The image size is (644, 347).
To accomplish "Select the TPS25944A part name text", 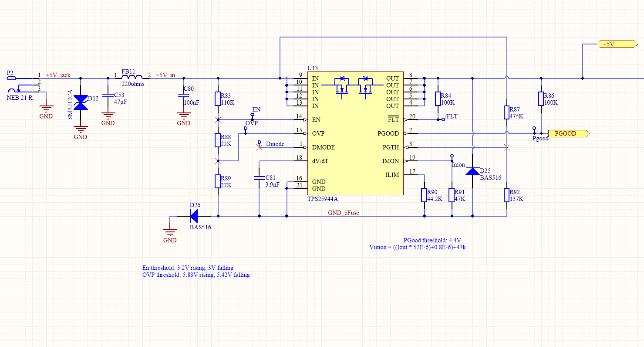I will (x=323, y=199).
